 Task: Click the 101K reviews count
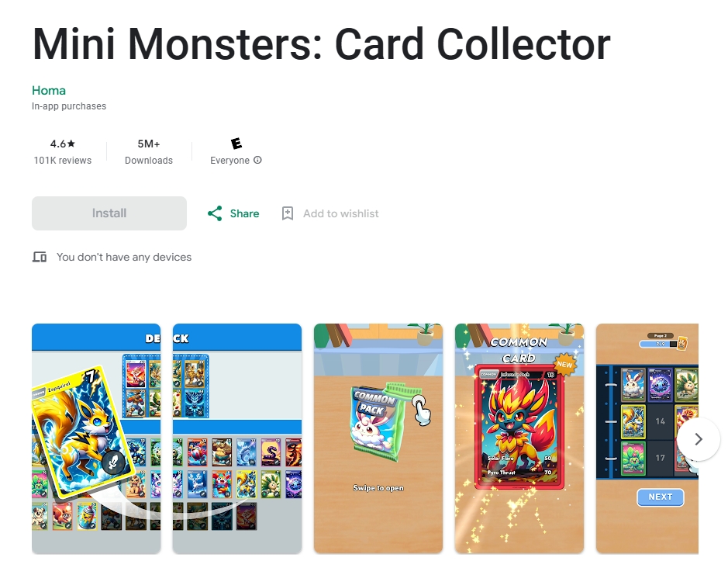coord(63,161)
